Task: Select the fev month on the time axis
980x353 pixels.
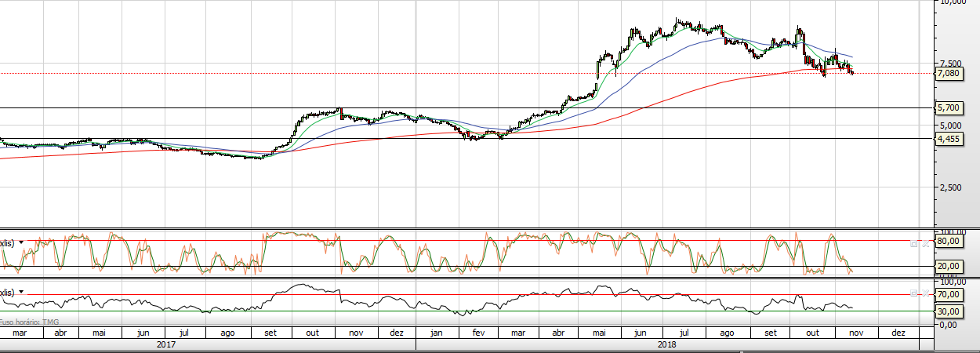Action: (x=477, y=333)
